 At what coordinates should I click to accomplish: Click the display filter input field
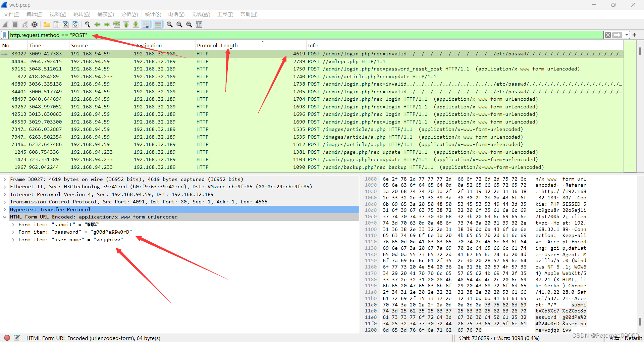pos(305,35)
